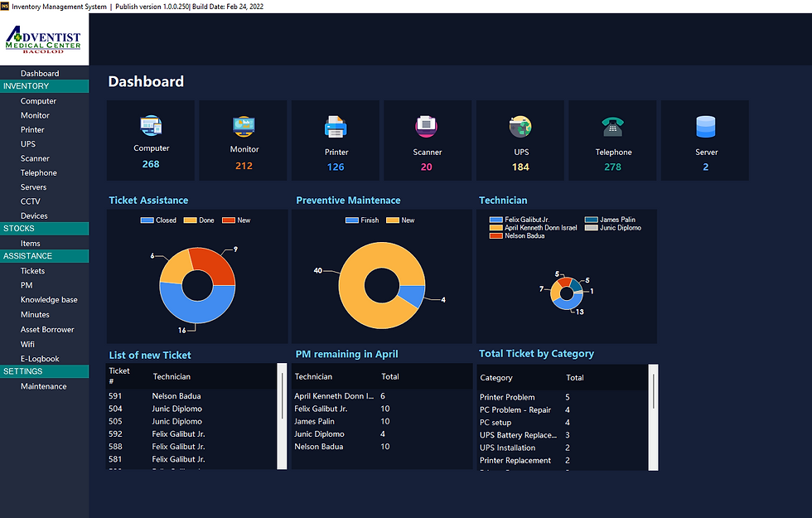812x518 pixels.
Task: Select Printer in the sidebar menu
Action: coord(32,130)
